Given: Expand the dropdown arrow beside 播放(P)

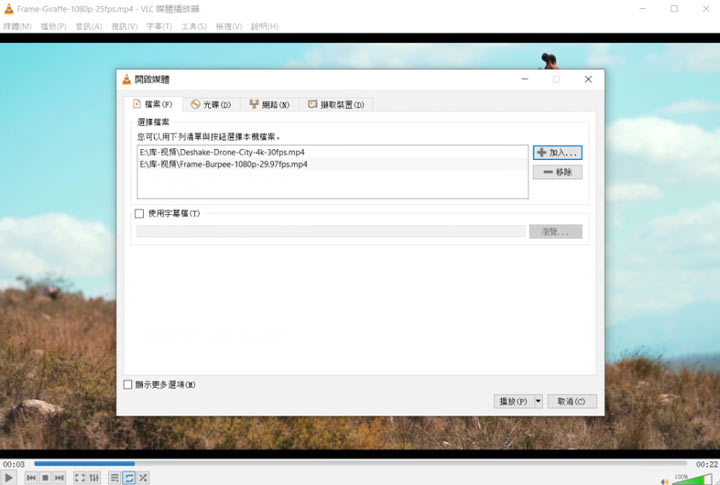Looking at the screenshot, I should [538, 401].
